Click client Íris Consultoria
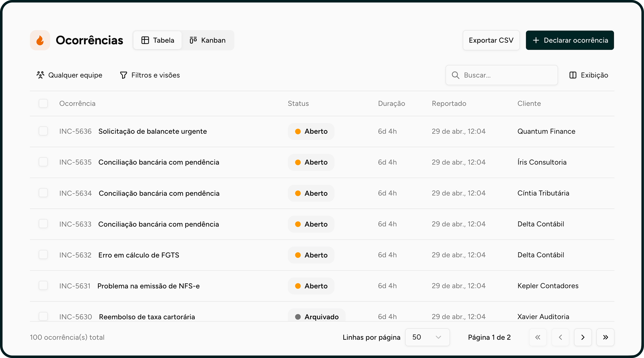 [x=542, y=162]
